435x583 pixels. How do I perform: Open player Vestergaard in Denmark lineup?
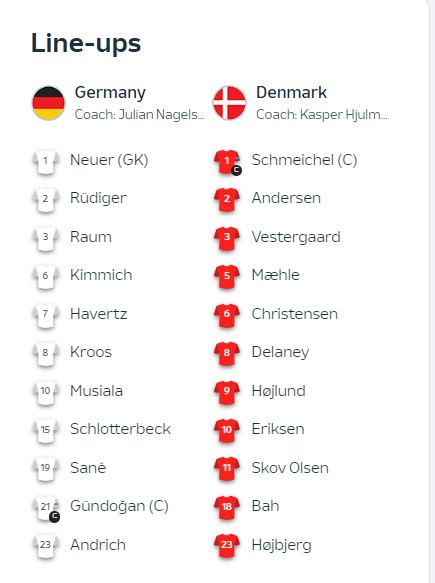(296, 237)
